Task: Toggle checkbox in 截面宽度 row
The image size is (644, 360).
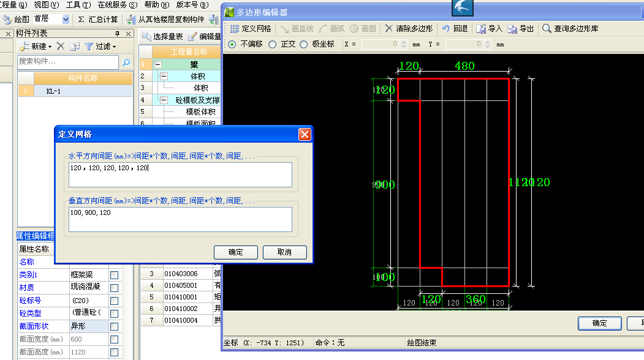Action: tap(114, 339)
